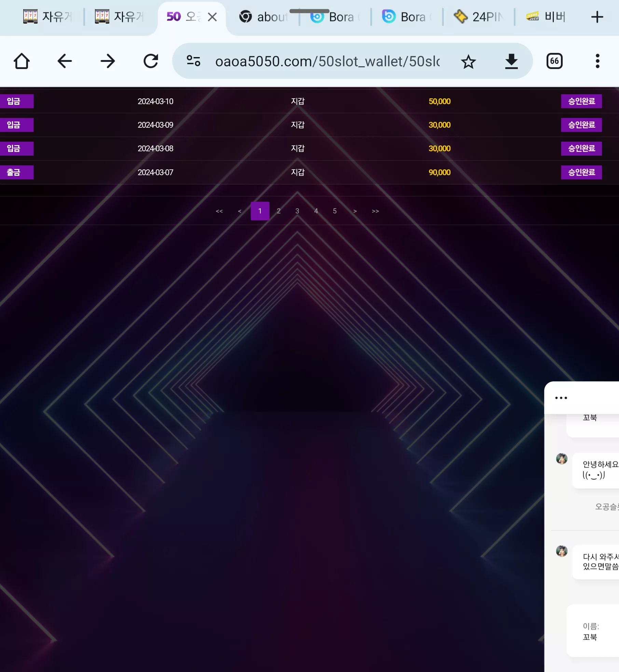Click 지갑 in the 2024-03-07 row
The image size is (619, 672).
click(298, 172)
